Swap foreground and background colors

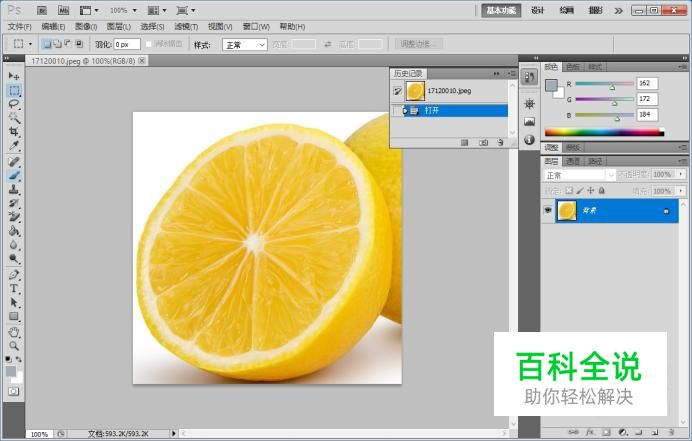point(19,359)
